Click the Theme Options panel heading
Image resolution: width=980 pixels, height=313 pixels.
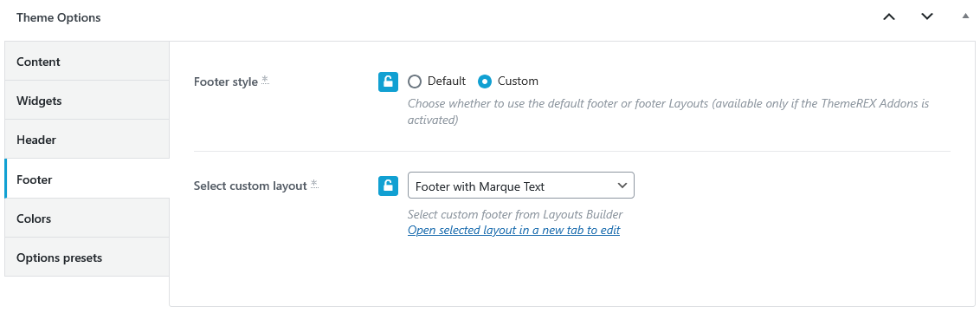59,17
